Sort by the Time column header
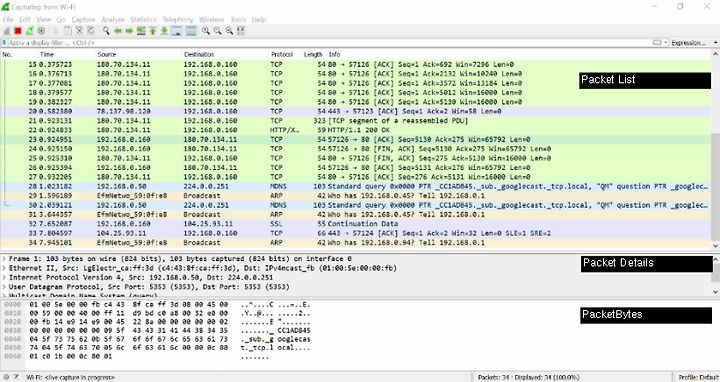The image size is (720, 382). pos(47,54)
